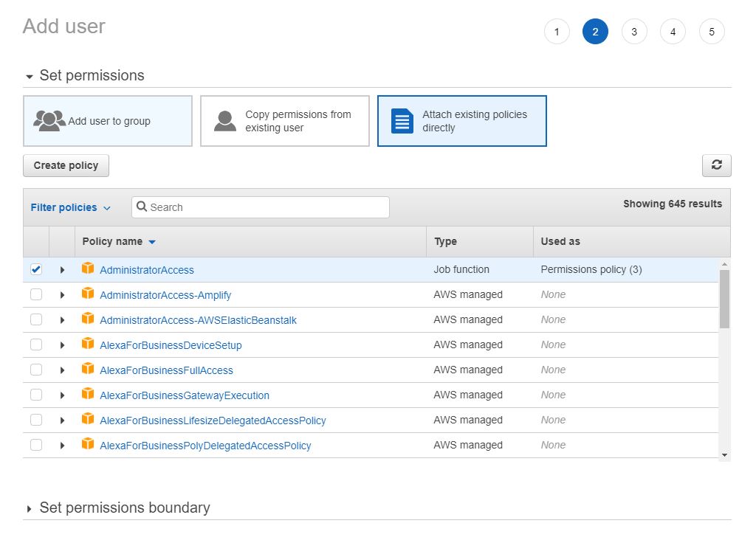Click the policy icon beside AlexaForBusinessGatewayExecution
Screen dimensions: 756x540
tap(88, 393)
